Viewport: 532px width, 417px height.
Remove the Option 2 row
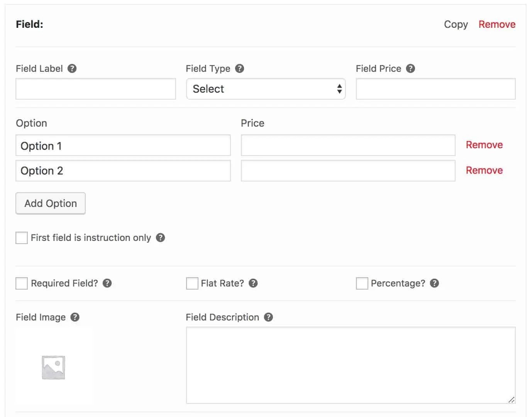point(484,171)
